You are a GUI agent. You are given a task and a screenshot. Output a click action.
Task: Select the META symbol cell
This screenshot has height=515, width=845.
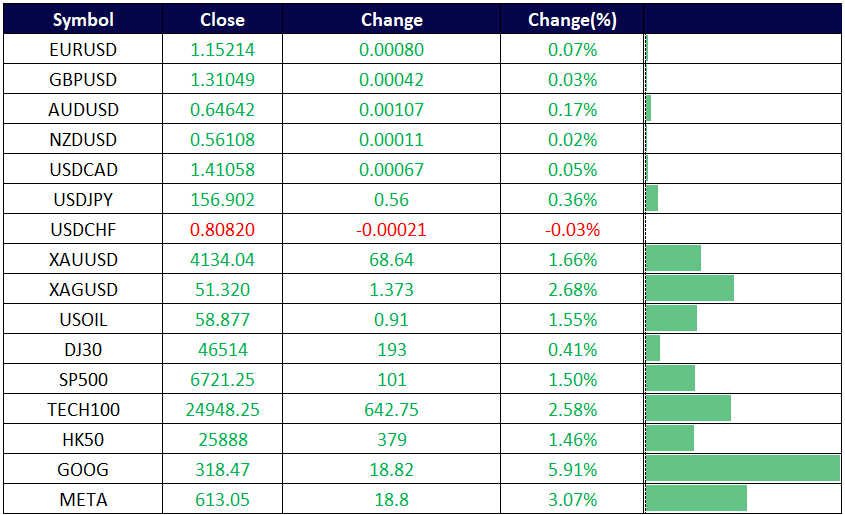(83, 499)
